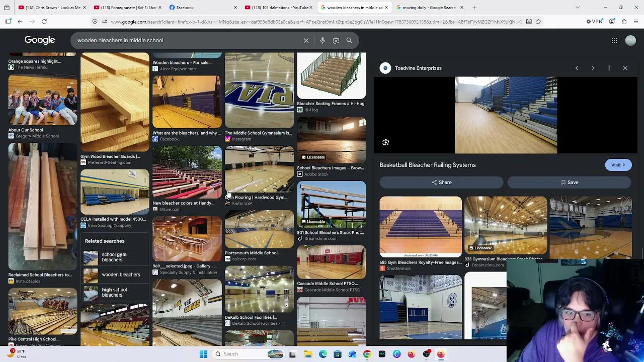Click the taskbar Search box
Viewport: 644px width, 362px height.
coord(249,354)
